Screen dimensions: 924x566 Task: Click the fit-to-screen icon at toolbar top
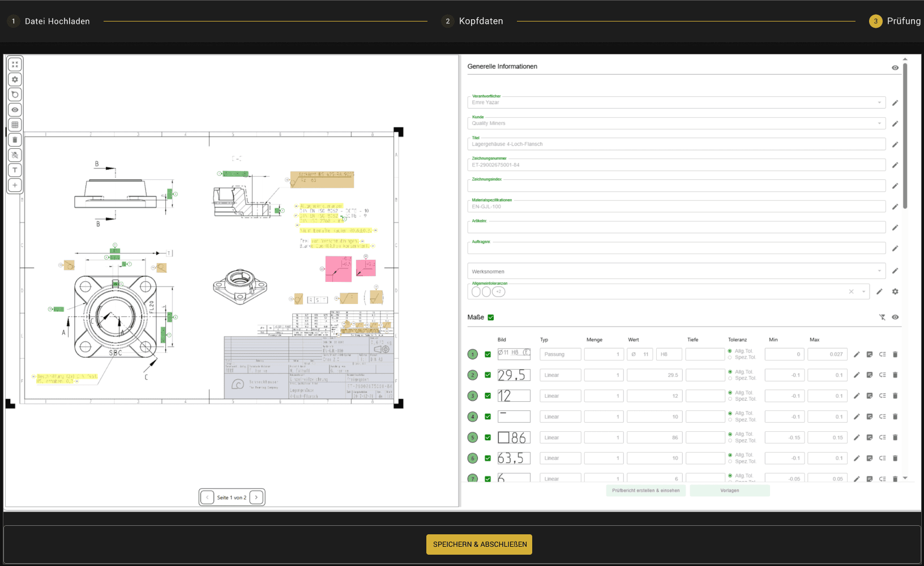[x=15, y=64]
